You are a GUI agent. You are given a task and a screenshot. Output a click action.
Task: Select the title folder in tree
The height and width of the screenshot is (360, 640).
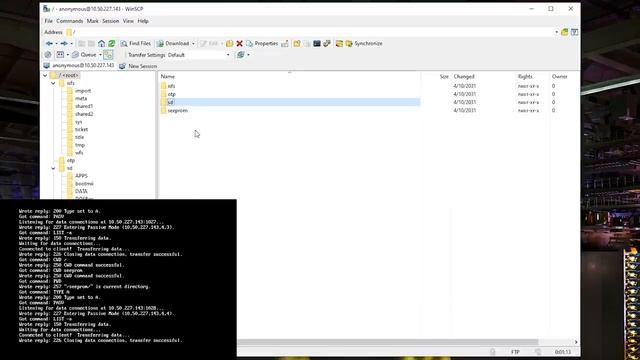click(79, 137)
